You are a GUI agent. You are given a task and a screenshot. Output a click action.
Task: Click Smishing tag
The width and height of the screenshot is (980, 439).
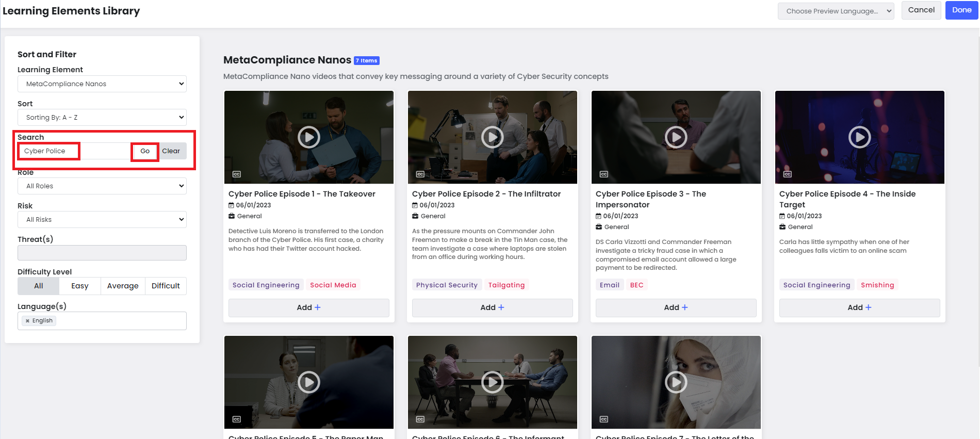pyautogui.click(x=877, y=285)
